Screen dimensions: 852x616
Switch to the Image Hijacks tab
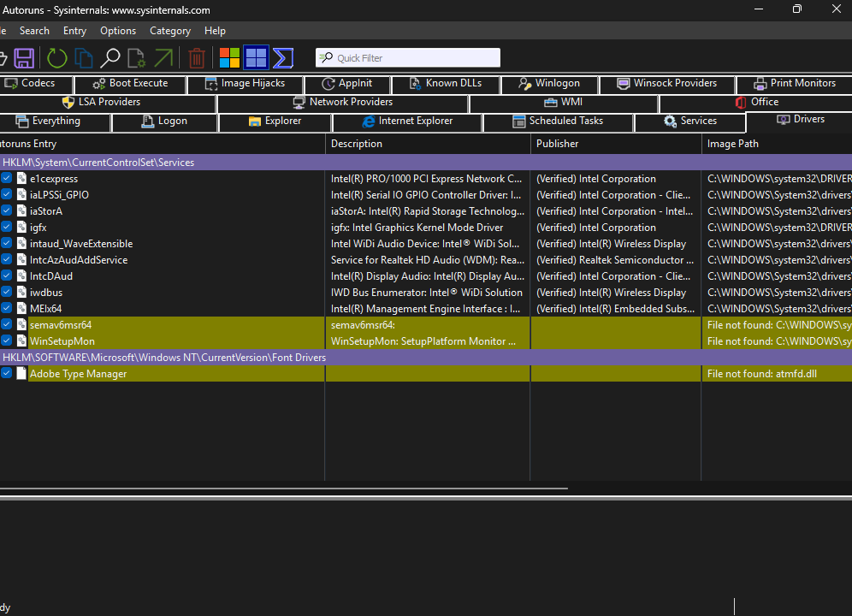tap(245, 84)
